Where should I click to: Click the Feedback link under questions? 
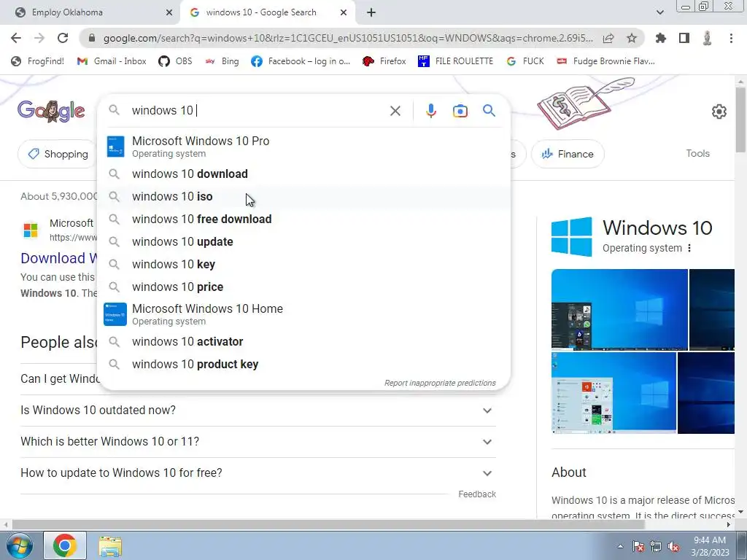[477, 494]
